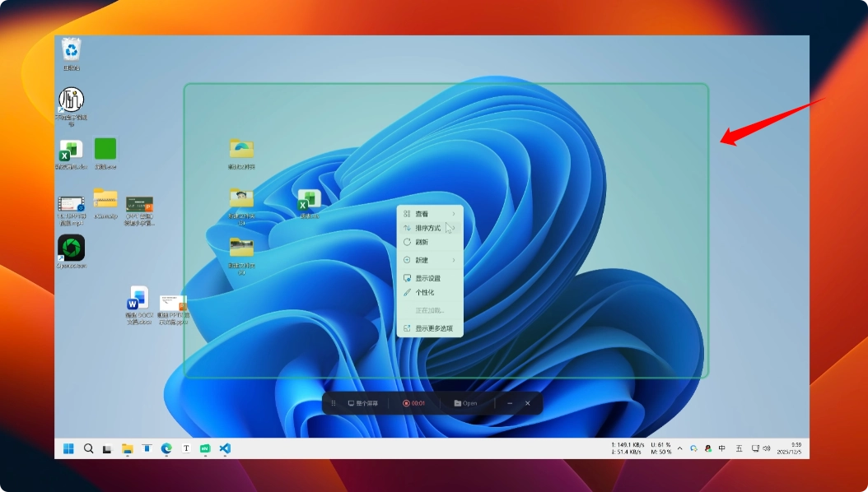Choose 刷新 in the context menu
This screenshot has width=868, height=492.
coord(422,243)
